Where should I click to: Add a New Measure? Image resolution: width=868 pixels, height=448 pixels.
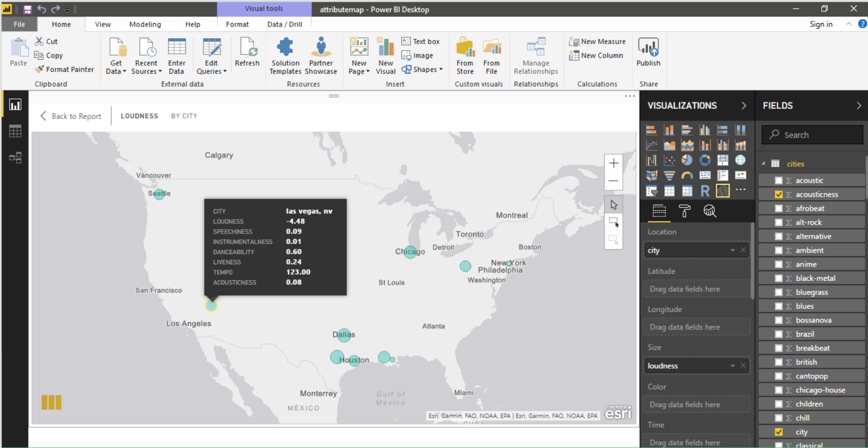597,42
